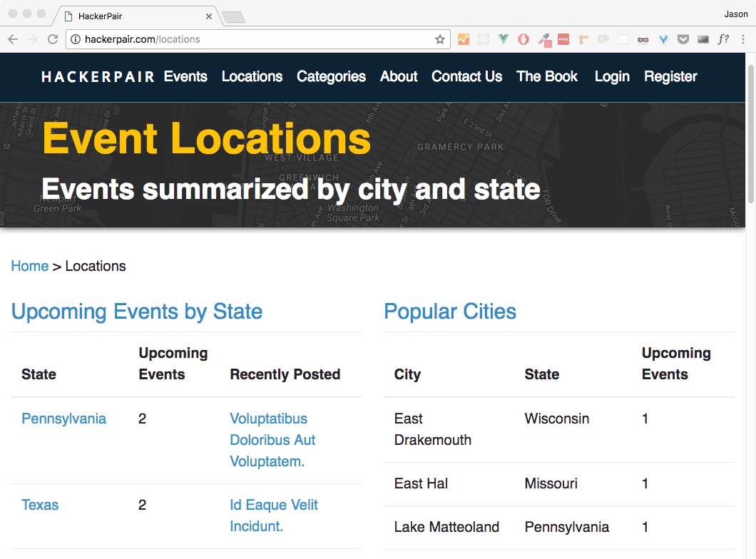The image size is (756, 559).
Task: Click the Login link
Action: coord(613,76)
